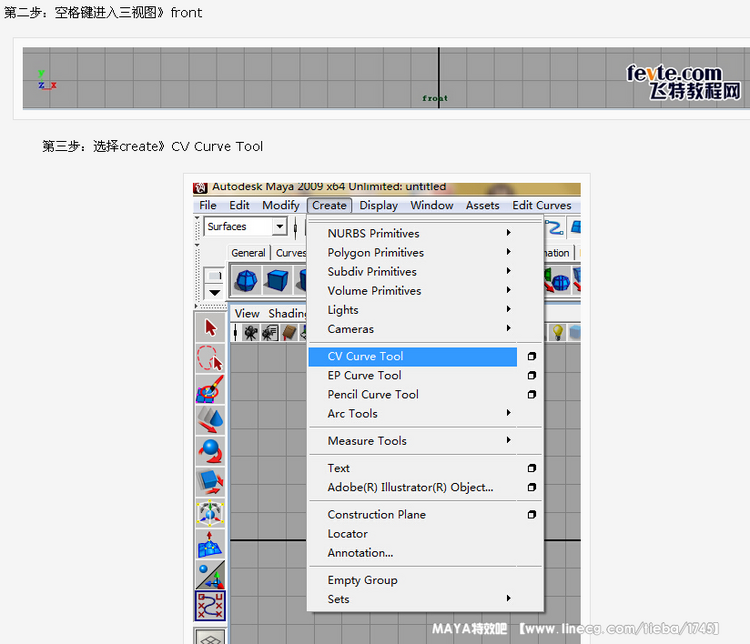Click the shelf tab toggle icon
750x644 pixels.
[x=214, y=276]
